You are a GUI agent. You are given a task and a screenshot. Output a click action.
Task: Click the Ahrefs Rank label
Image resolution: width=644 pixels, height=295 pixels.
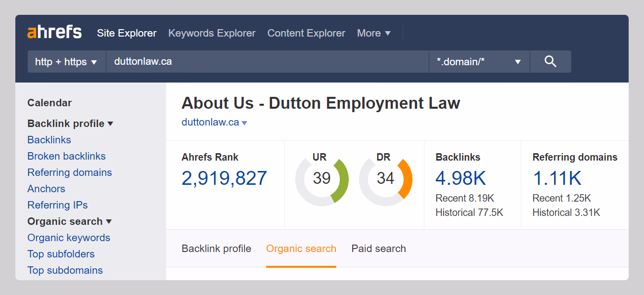(210, 158)
